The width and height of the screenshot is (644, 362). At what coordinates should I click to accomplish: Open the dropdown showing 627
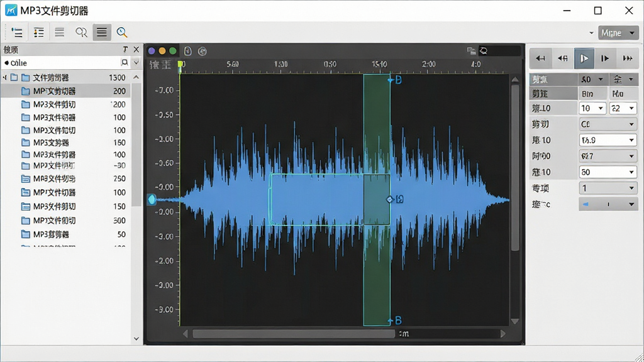[608, 156]
